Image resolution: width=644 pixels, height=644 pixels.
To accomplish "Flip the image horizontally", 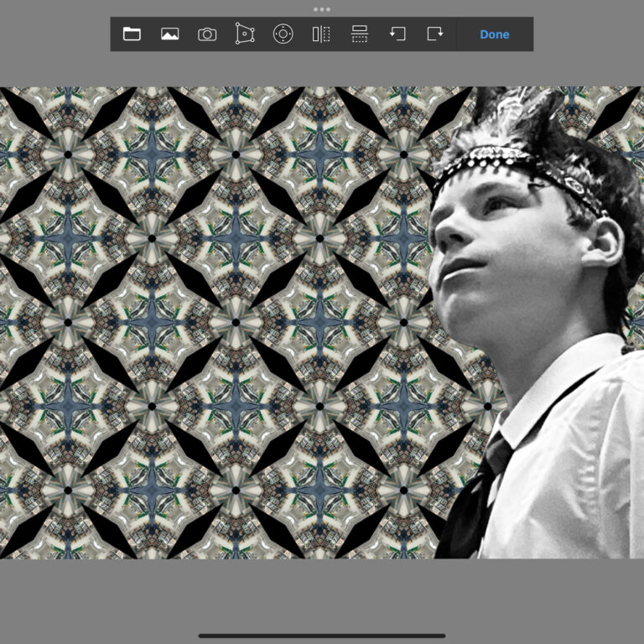I will click(x=321, y=34).
